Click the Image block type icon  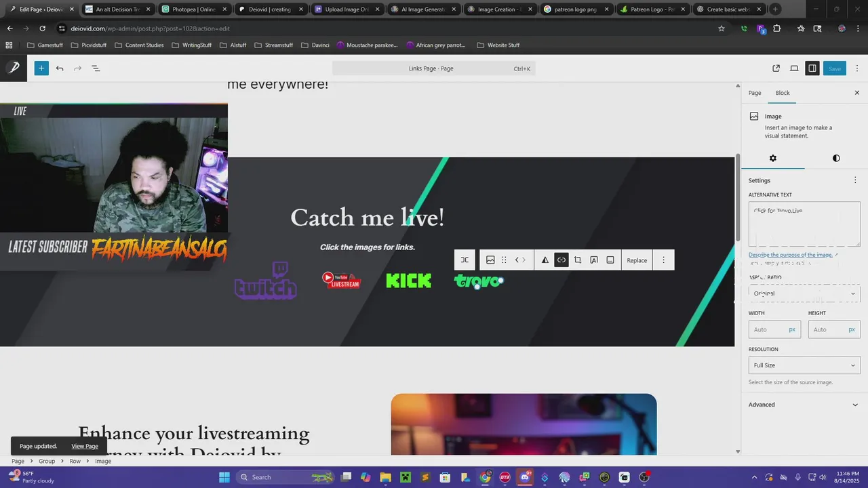click(490, 260)
